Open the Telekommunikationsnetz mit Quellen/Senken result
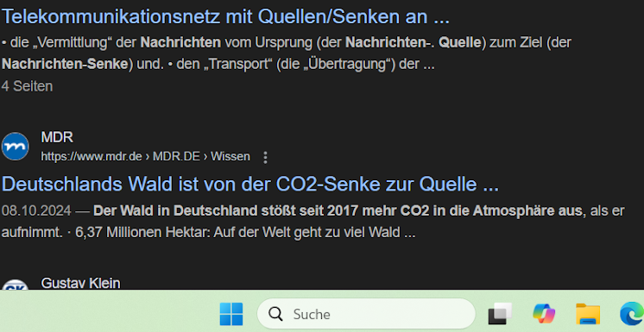644x332 pixels. (x=225, y=16)
